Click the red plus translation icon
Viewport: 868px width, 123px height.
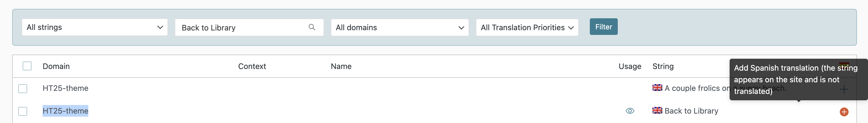[x=844, y=112]
